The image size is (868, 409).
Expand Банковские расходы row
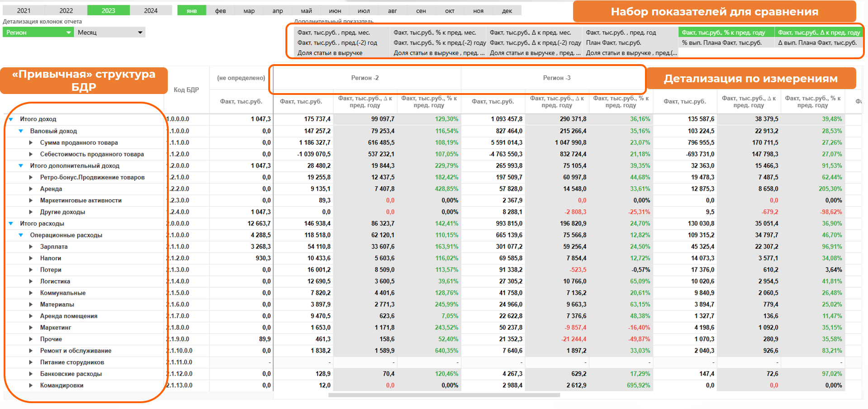click(x=31, y=374)
